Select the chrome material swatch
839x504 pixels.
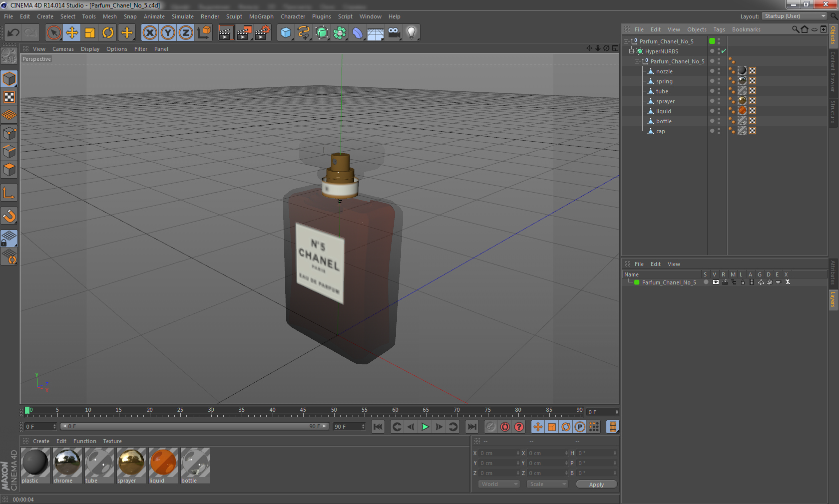click(67, 465)
